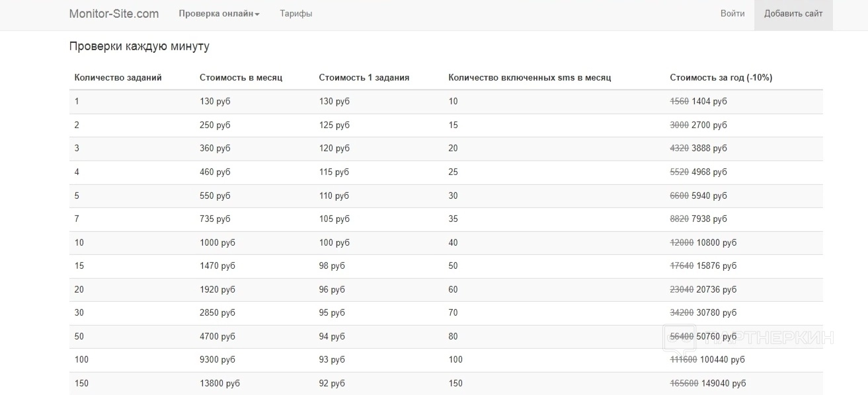Click the Войти login link

(x=732, y=14)
